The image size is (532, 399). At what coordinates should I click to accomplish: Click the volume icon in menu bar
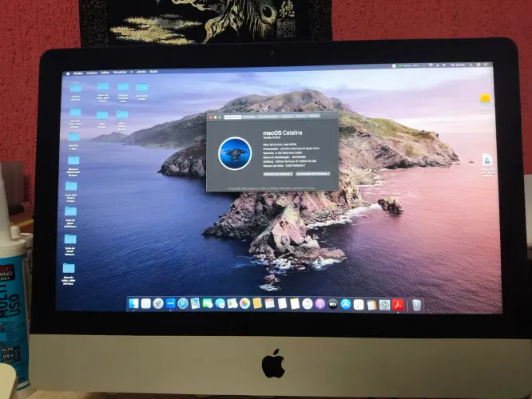click(444, 65)
